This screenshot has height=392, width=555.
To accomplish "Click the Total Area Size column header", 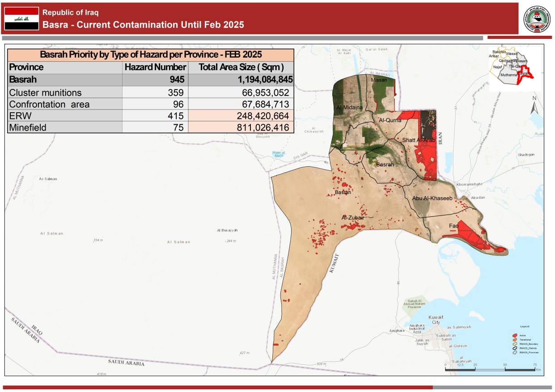I will [241, 67].
